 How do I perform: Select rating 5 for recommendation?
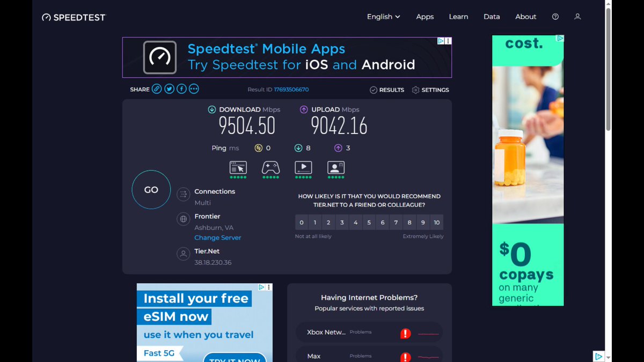(x=369, y=222)
